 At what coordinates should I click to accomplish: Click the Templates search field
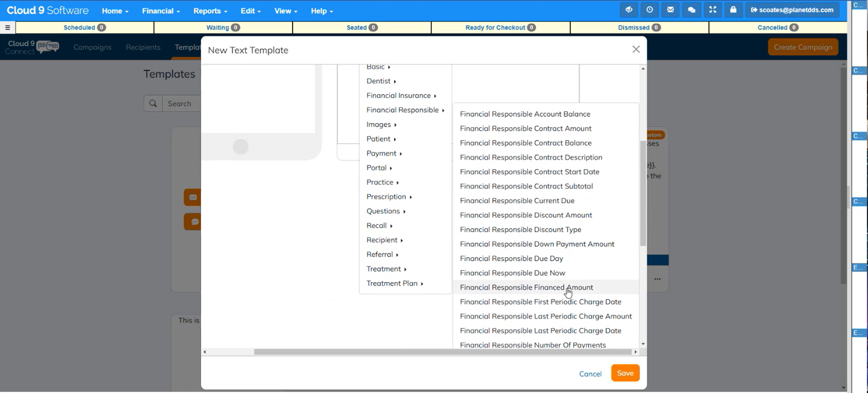(x=182, y=103)
